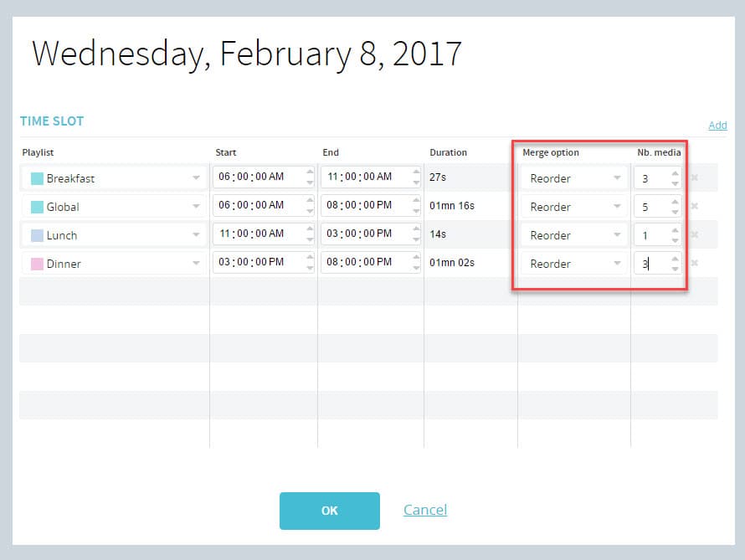The image size is (745, 560).
Task: Increment Global Nb. media value
Action: [x=676, y=202]
